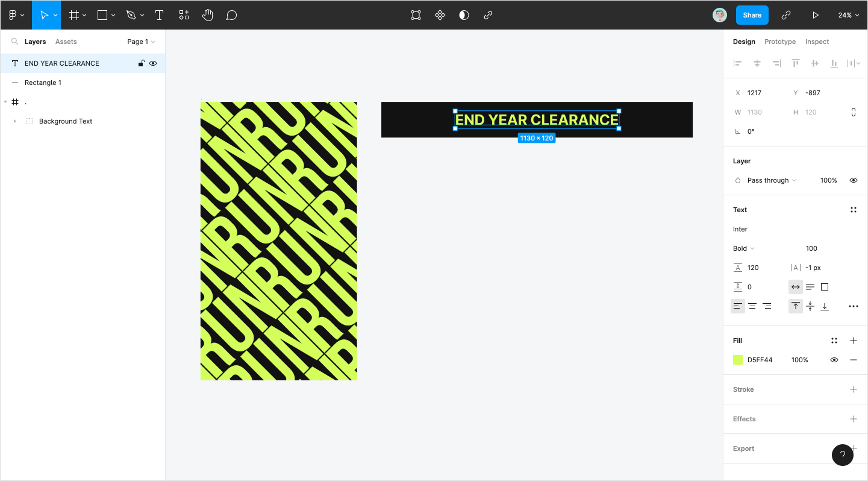Click the D5FF44 fill color swatch
This screenshot has width=868, height=481.
(x=738, y=360)
